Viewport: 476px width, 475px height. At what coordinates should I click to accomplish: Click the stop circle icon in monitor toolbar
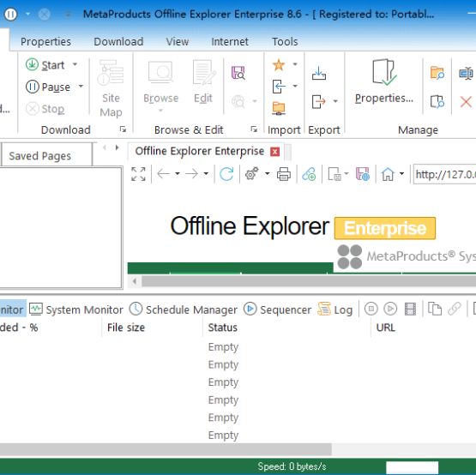click(371, 309)
